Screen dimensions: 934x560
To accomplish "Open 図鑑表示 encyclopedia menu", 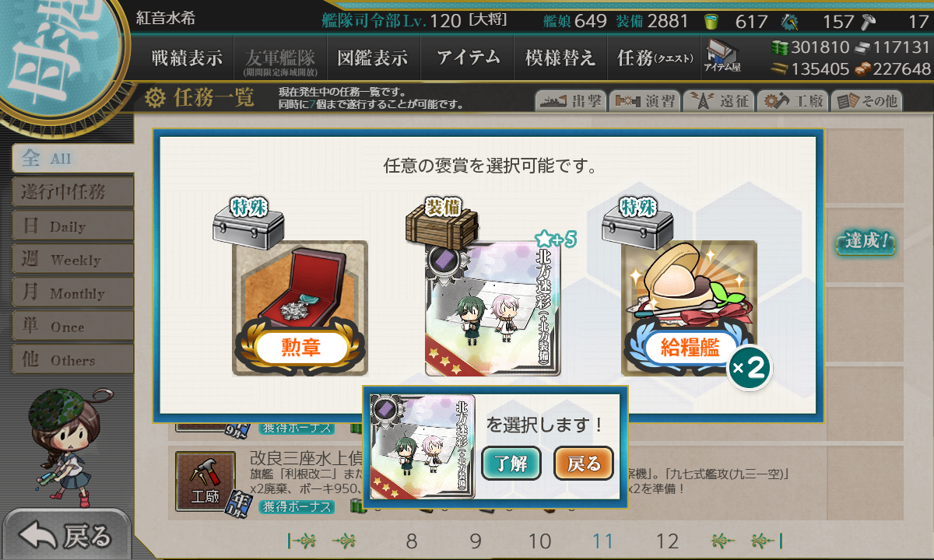I will pyautogui.click(x=372, y=58).
